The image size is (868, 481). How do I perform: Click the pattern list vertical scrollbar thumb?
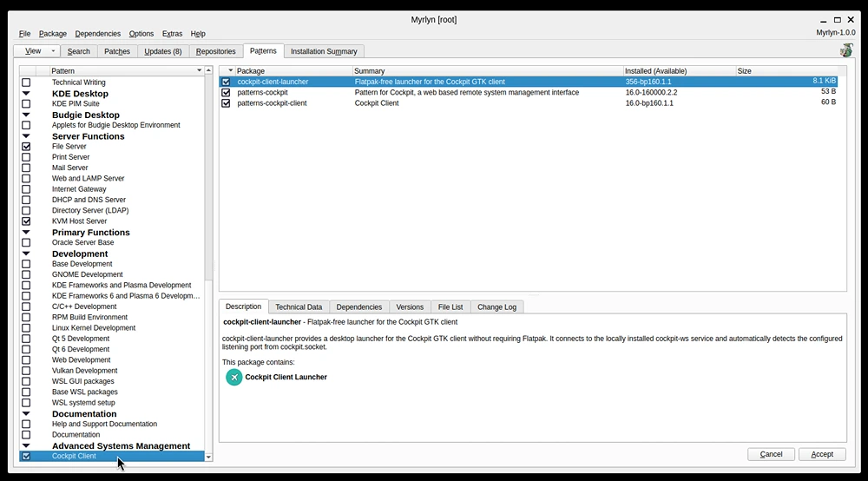point(208,177)
